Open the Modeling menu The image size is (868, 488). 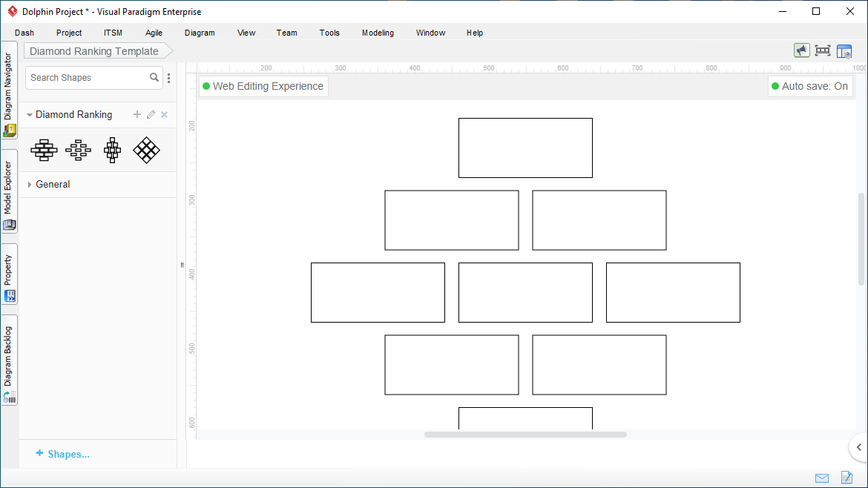378,33
